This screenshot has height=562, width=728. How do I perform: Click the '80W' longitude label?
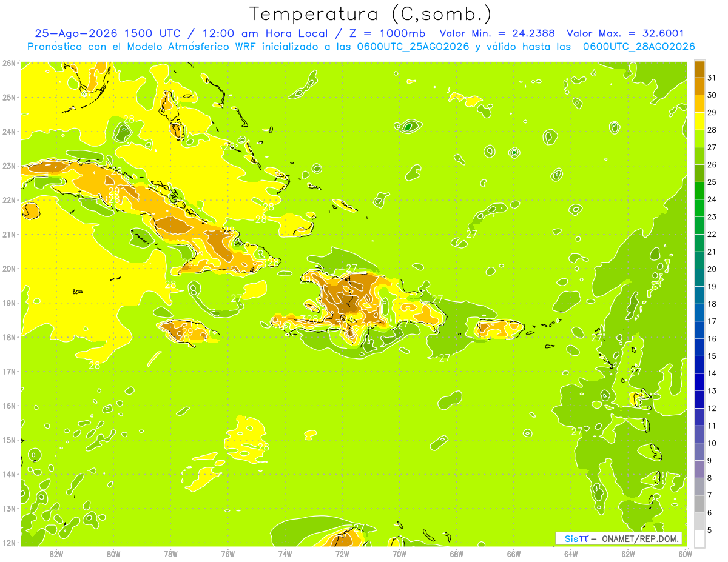113,554
